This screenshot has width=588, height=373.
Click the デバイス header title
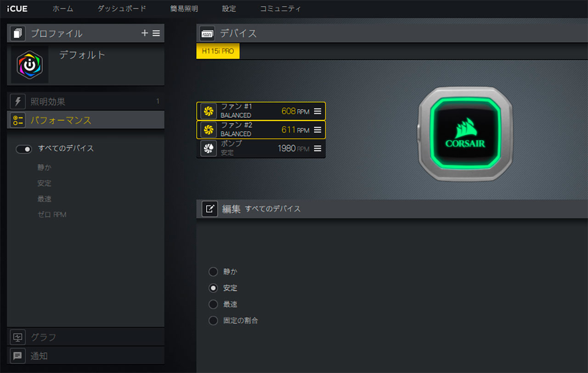pos(238,33)
